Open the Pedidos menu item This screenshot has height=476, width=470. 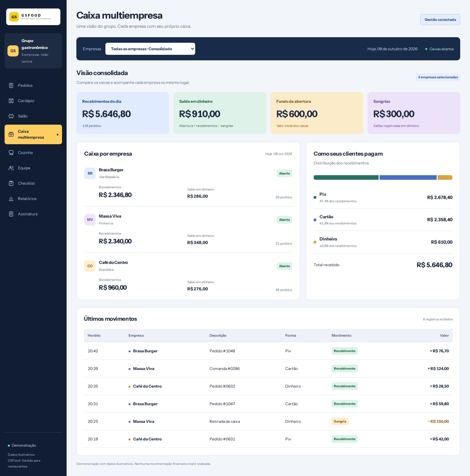click(x=33, y=85)
